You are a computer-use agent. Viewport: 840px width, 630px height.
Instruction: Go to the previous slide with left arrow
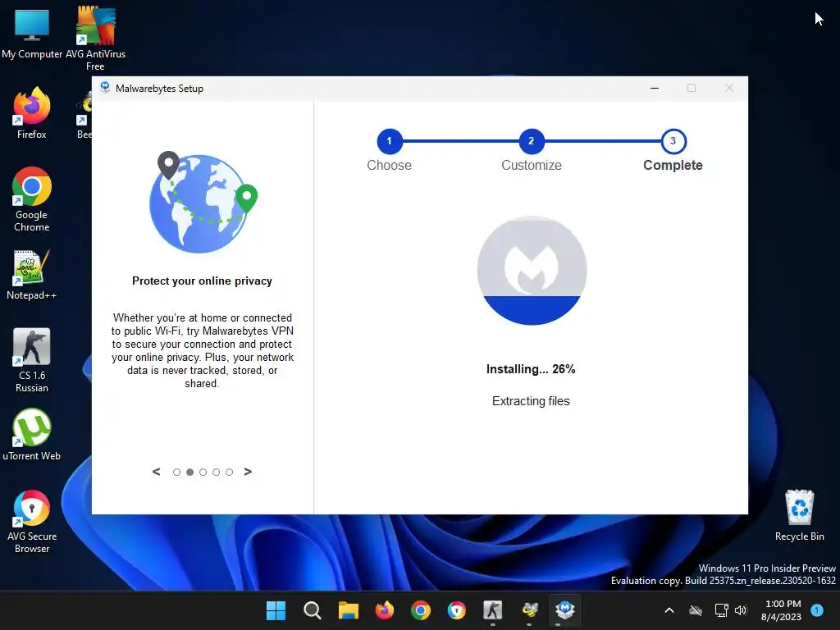(157, 472)
